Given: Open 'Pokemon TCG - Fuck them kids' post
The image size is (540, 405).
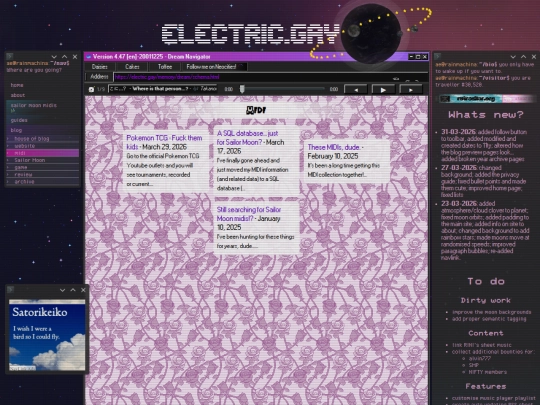Looking at the screenshot, I should pos(164,142).
